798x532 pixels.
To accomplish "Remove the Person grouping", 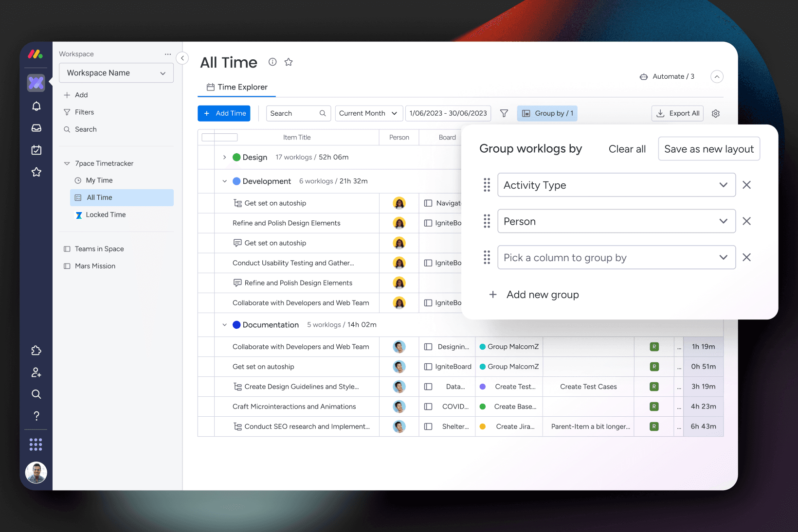I will [746, 221].
